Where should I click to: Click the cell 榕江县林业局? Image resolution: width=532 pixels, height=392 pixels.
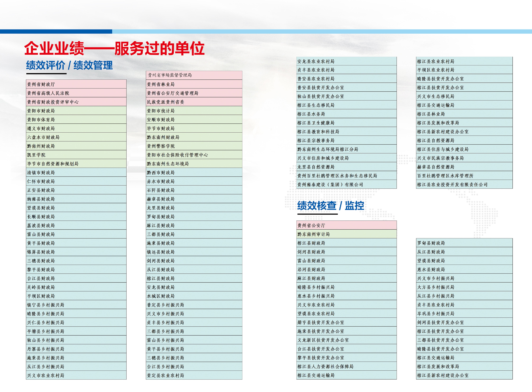pos(464,114)
